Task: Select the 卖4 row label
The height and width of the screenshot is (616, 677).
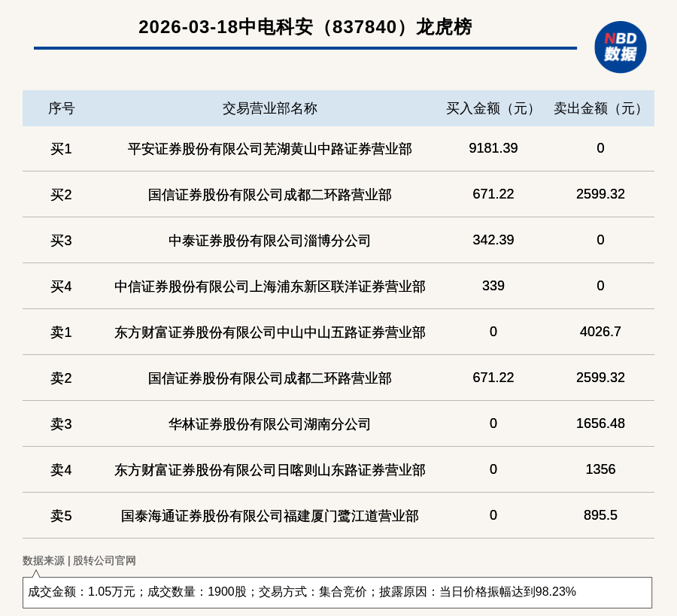Action: tap(62, 469)
